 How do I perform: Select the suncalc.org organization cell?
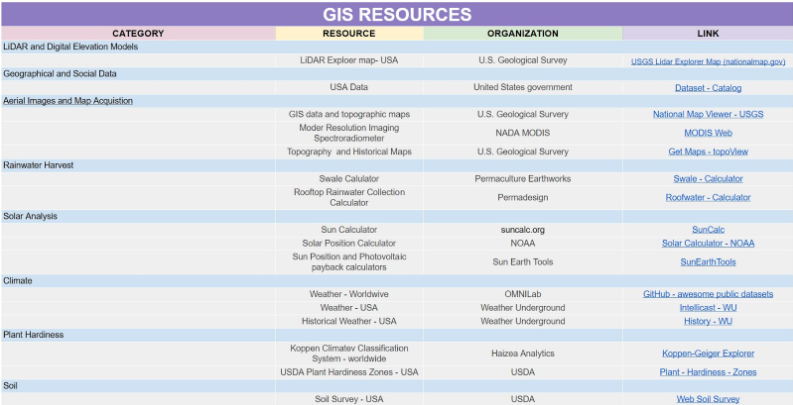pyautogui.click(x=523, y=230)
